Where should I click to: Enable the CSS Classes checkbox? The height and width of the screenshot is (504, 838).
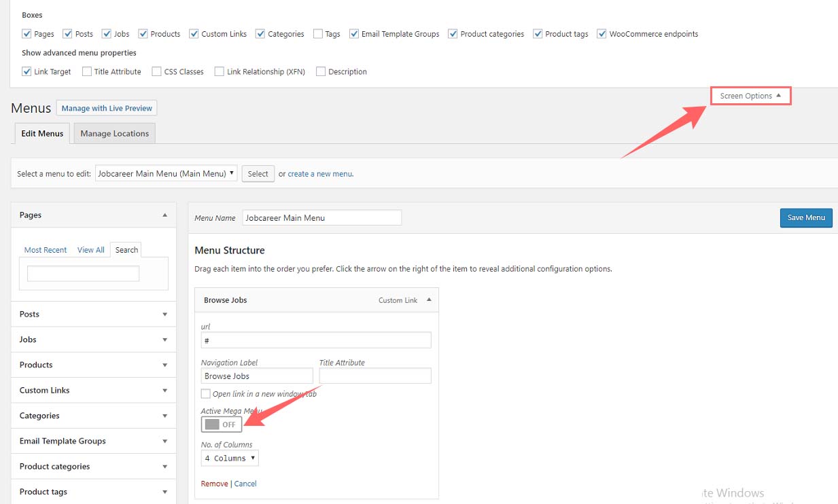pos(157,71)
